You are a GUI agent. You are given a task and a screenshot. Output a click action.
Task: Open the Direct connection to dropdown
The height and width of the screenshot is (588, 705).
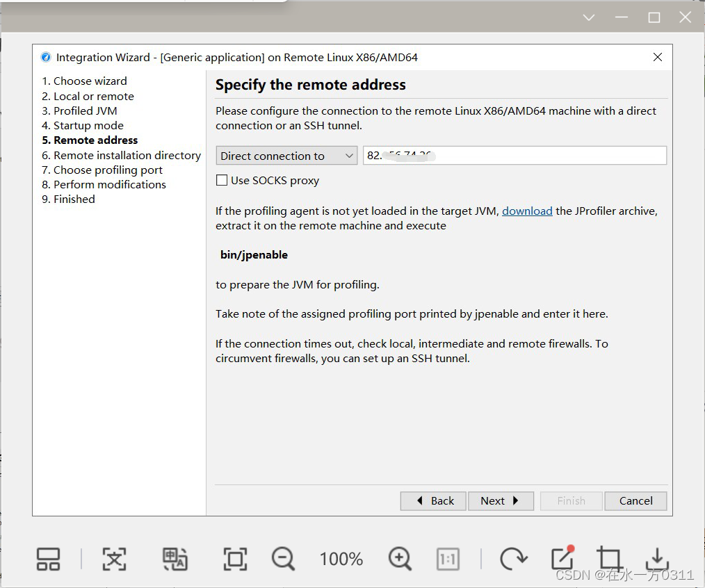coord(286,156)
